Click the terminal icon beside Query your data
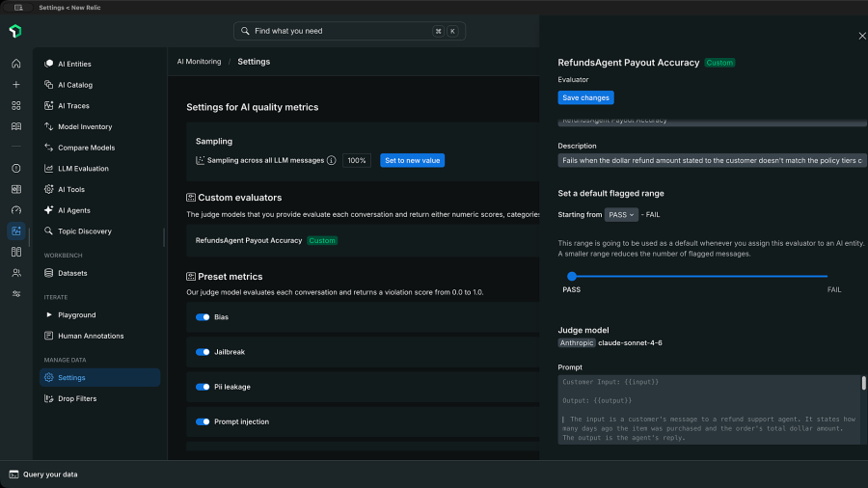Viewport: 868px width, 488px height. pyautogui.click(x=14, y=474)
